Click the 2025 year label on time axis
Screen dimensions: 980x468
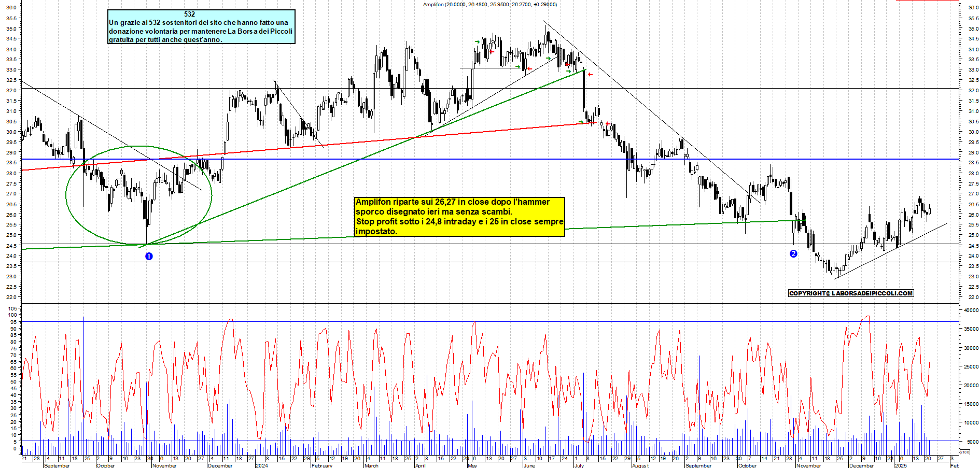pyautogui.click(x=901, y=465)
